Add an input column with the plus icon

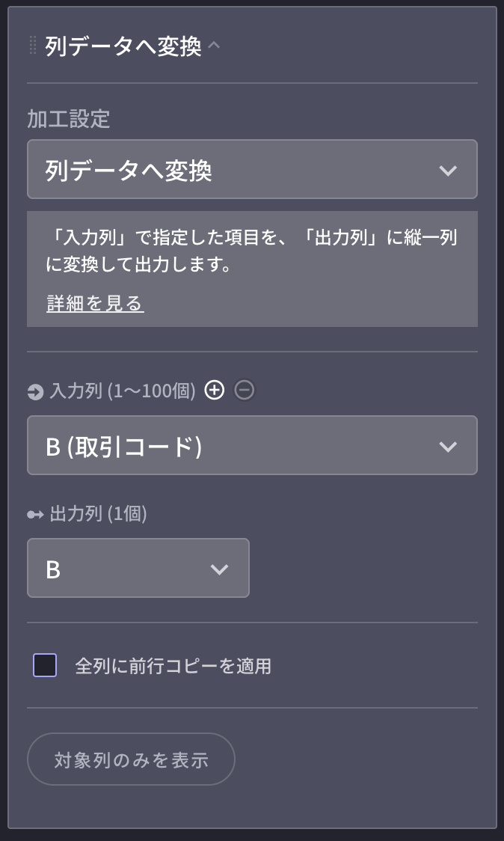pos(215,390)
